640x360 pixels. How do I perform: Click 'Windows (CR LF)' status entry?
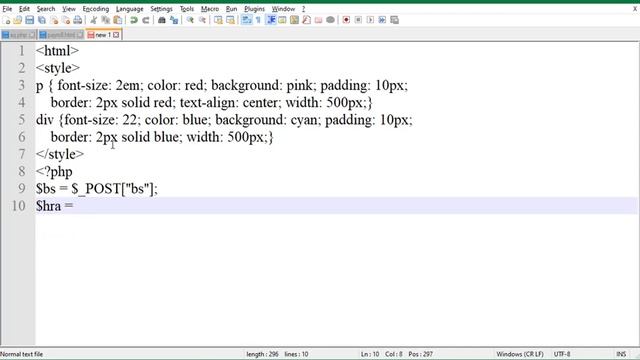(x=520, y=354)
